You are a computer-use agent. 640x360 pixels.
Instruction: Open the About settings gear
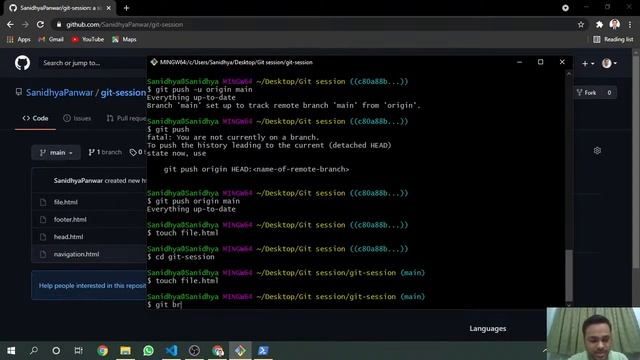click(597, 151)
